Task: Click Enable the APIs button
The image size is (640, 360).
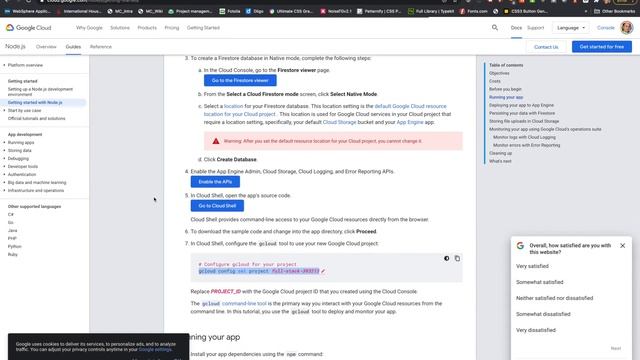Action: (x=215, y=182)
